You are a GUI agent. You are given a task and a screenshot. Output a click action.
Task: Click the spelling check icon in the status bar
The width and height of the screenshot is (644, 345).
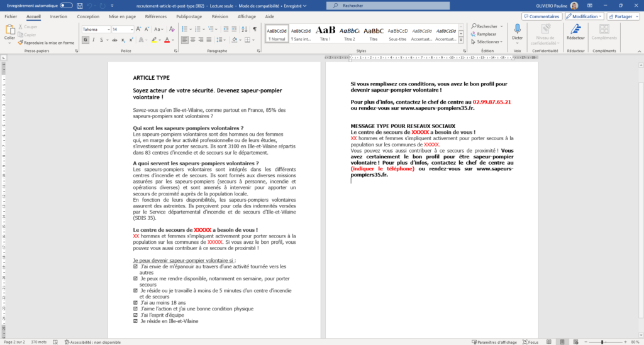pos(55,342)
